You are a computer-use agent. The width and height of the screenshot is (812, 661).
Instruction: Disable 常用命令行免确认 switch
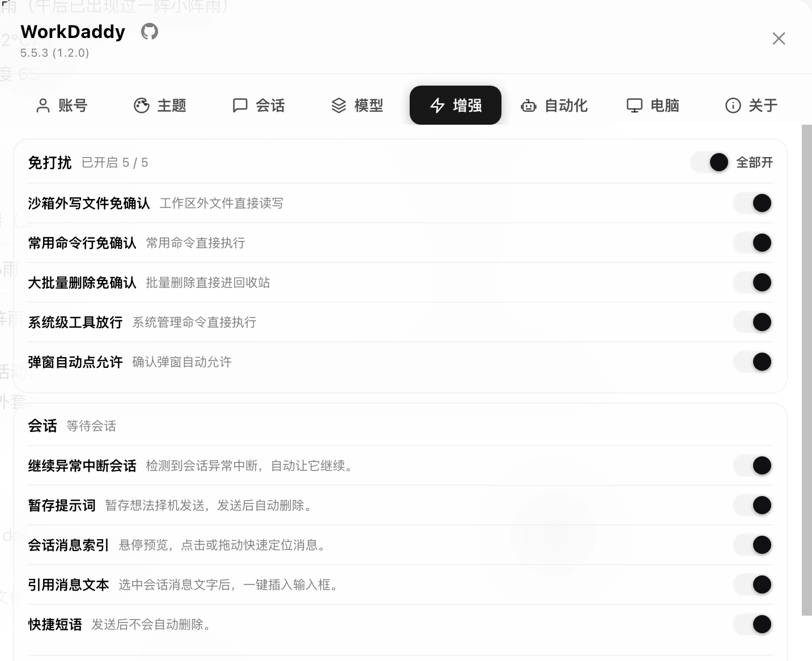click(x=753, y=243)
